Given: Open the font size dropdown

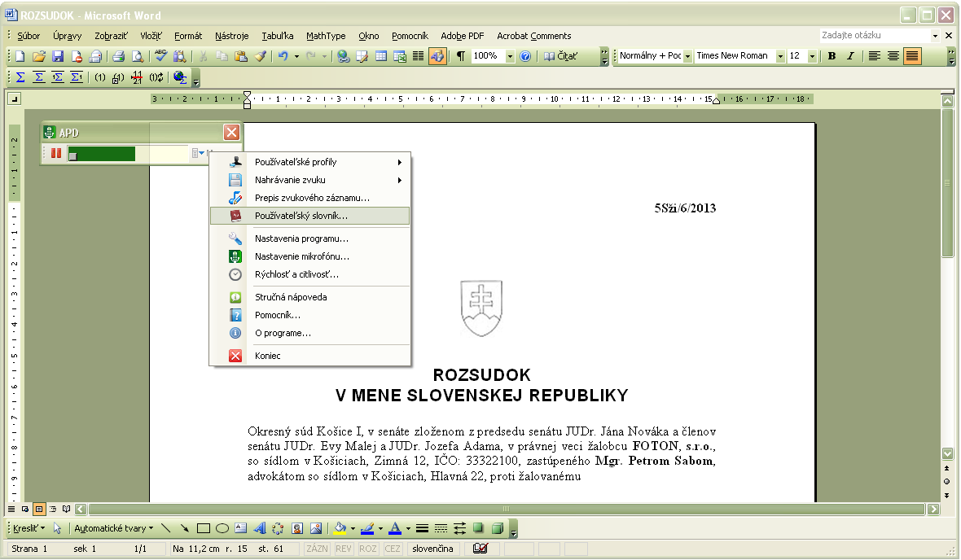Looking at the screenshot, I should [812, 56].
